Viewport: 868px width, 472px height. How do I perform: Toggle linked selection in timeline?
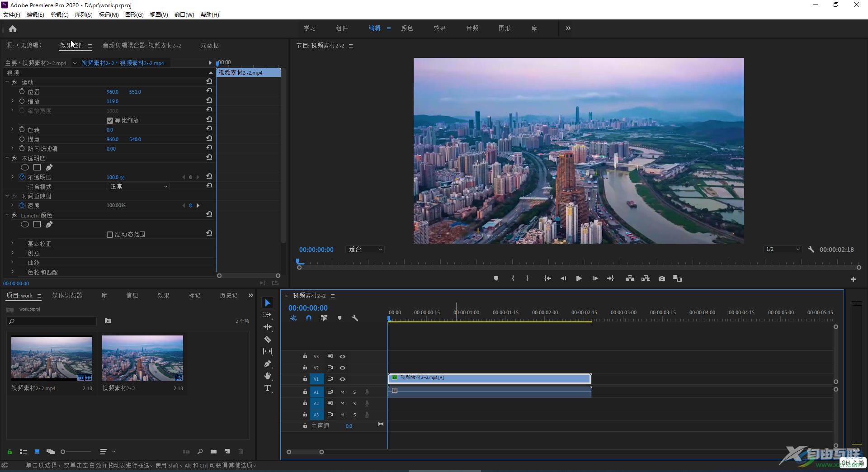pos(324,318)
